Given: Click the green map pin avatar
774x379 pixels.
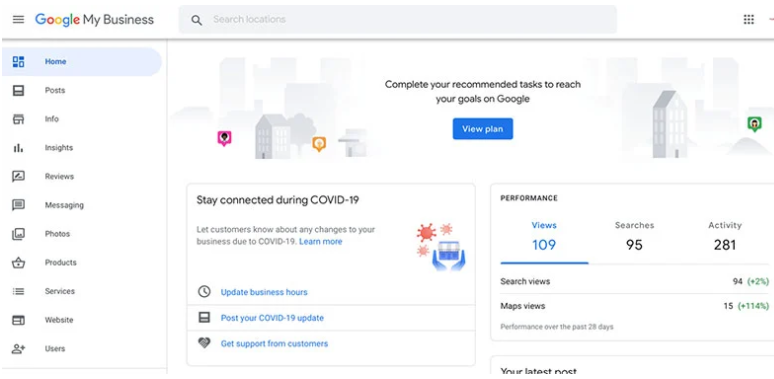Looking at the screenshot, I should coord(754,124).
